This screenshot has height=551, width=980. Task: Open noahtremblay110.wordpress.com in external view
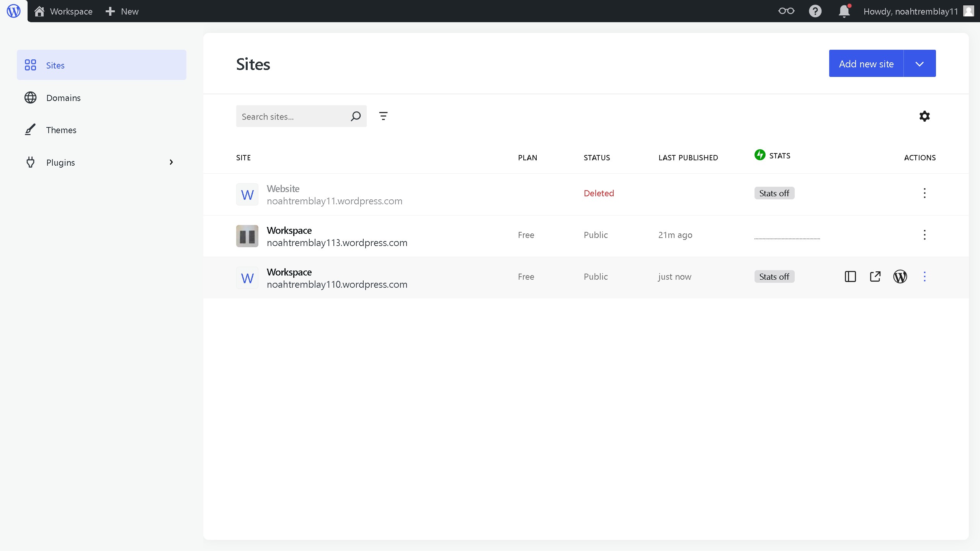click(x=875, y=276)
